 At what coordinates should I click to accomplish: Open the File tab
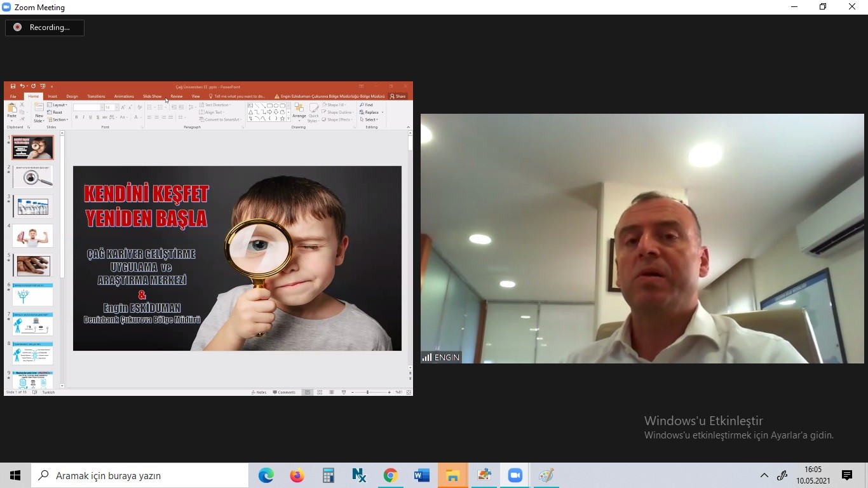point(13,96)
